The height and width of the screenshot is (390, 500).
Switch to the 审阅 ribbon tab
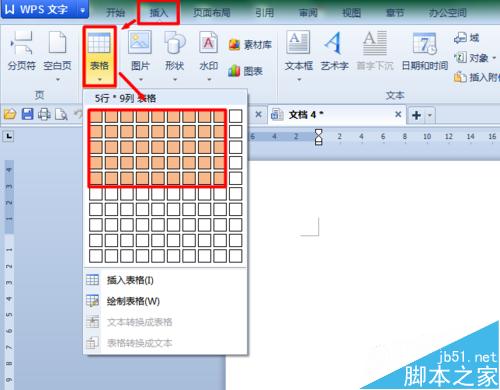click(308, 13)
